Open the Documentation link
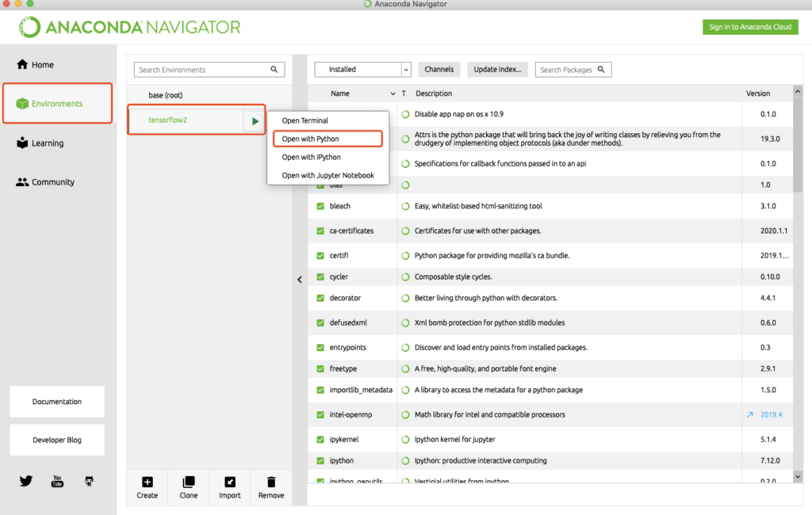The width and height of the screenshot is (812, 515). tap(57, 402)
